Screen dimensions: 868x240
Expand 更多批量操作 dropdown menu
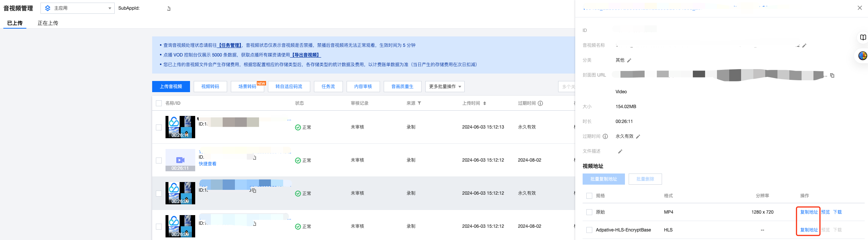[445, 87]
